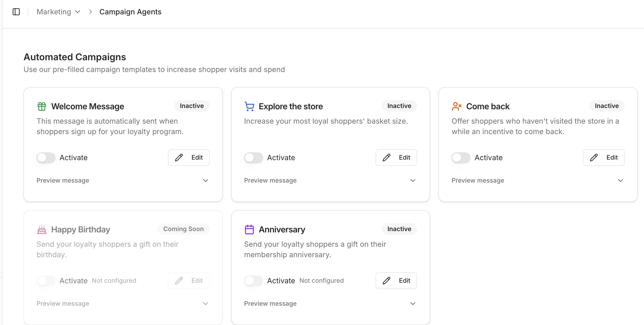Enable the Come back Activate toggle

point(461,158)
